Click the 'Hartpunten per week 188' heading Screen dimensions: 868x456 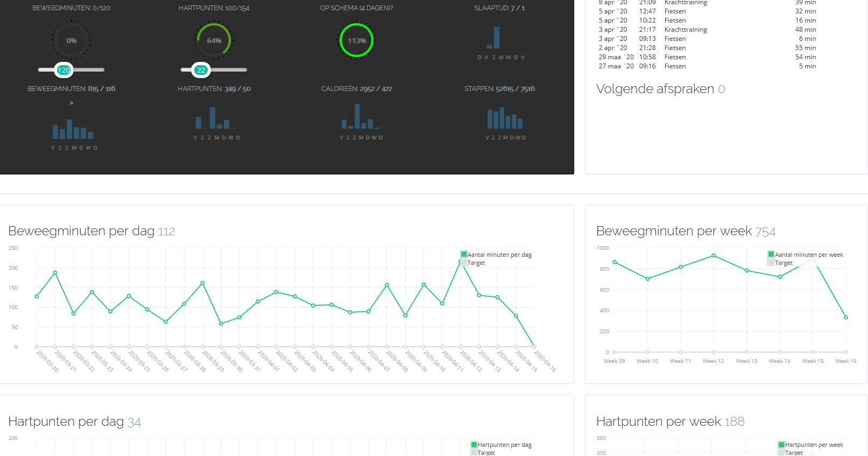671,422
